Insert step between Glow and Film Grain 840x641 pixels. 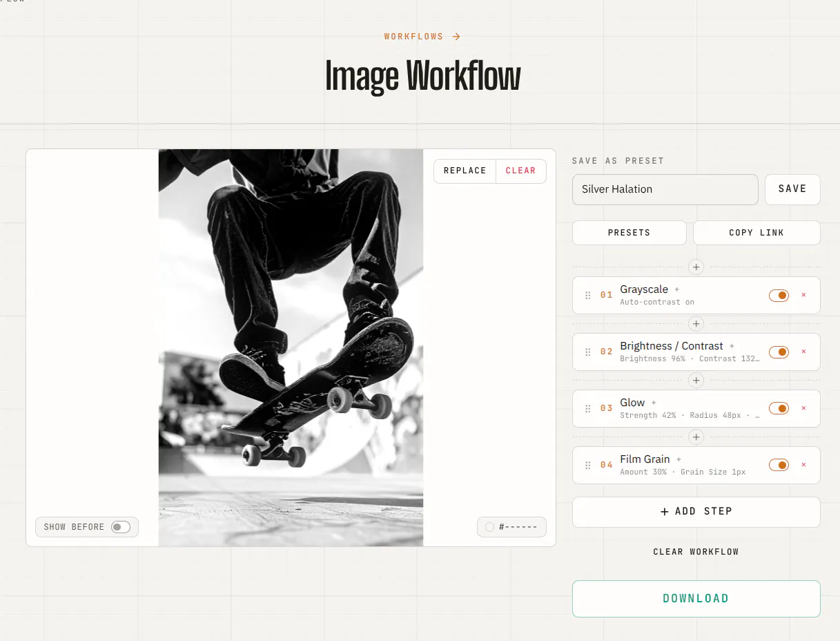(696, 437)
